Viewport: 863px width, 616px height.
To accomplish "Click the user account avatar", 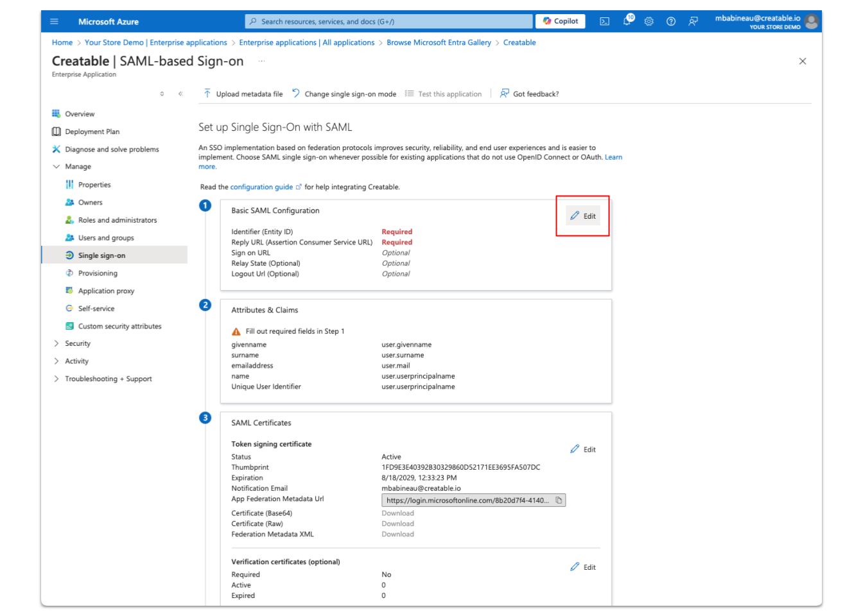I will coord(812,21).
